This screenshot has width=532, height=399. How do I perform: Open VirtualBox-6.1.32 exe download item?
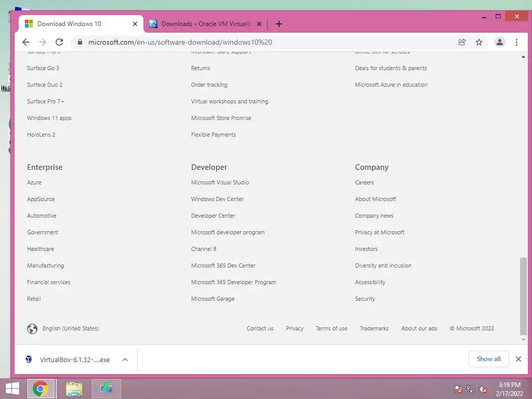coord(75,360)
